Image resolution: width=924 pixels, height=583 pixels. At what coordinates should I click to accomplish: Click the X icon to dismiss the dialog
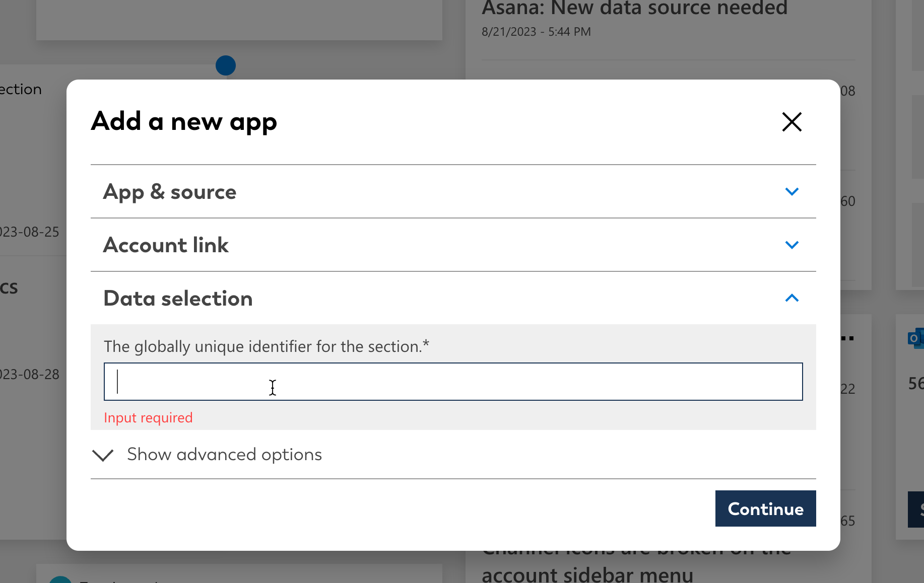coord(791,122)
